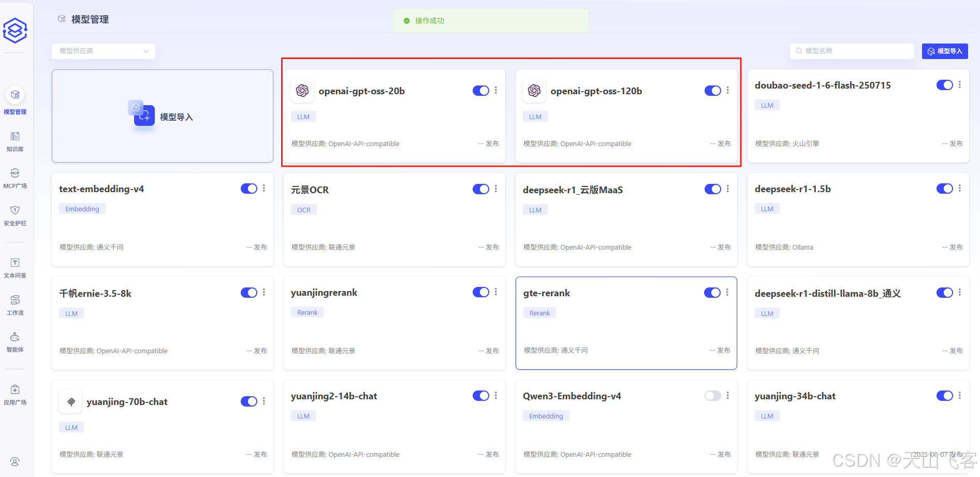Click 发布 on the Qwen3-Embedding-v4 card
The width and height of the screenshot is (980, 477).
724,454
